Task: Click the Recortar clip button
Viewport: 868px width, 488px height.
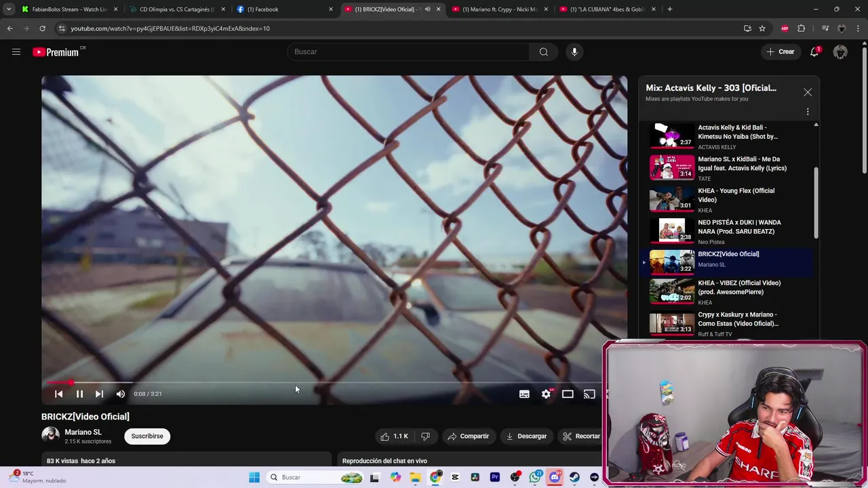Action: pyautogui.click(x=581, y=436)
